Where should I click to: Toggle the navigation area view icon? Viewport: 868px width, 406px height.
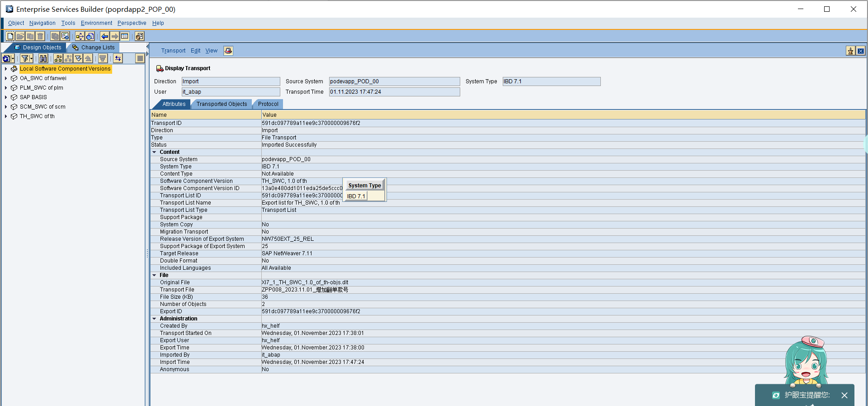(x=125, y=36)
